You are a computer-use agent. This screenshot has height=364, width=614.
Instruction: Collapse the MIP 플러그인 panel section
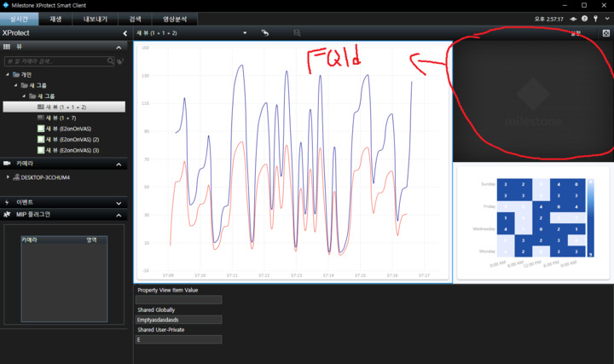point(119,214)
